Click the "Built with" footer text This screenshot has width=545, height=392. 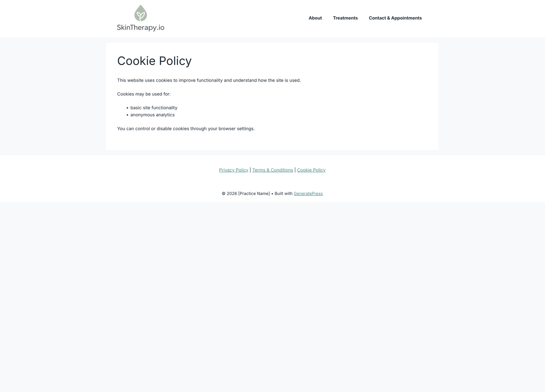(283, 194)
